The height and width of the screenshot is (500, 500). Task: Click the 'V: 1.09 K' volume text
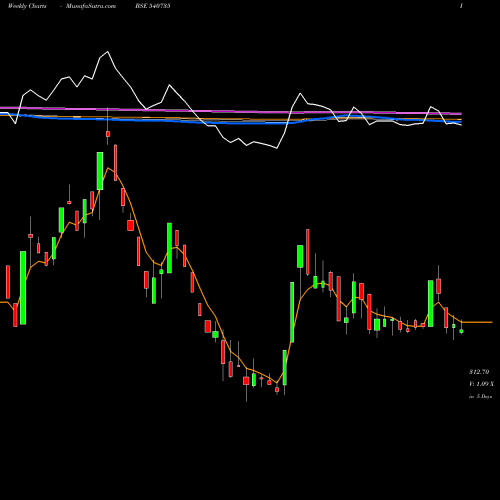(481, 384)
